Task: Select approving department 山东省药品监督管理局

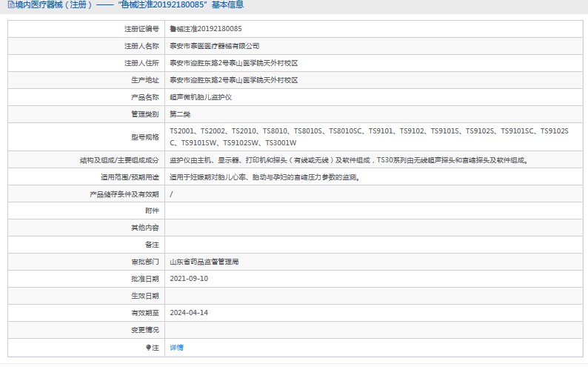Action: pos(204,262)
